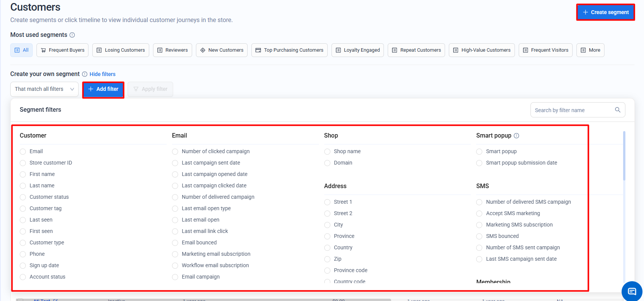644x301 pixels.
Task: Open the live chat bubble icon
Action: point(631,291)
